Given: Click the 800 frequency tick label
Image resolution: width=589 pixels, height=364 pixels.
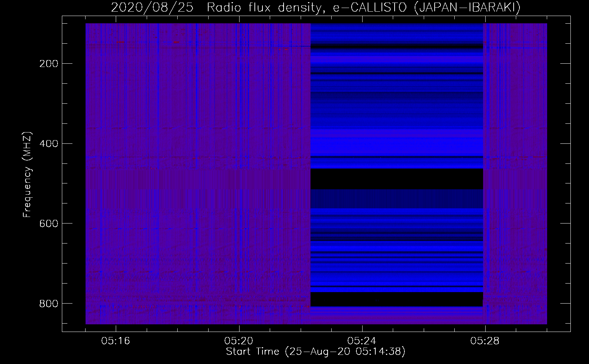Looking at the screenshot, I should [x=49, y=303].
